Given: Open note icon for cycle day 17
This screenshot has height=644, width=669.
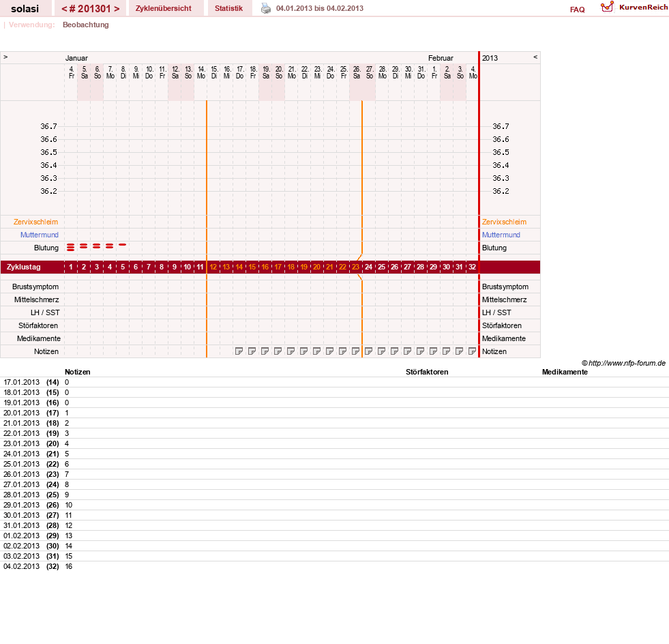Looking at the screenshot, I should click(x=278, y=351).
